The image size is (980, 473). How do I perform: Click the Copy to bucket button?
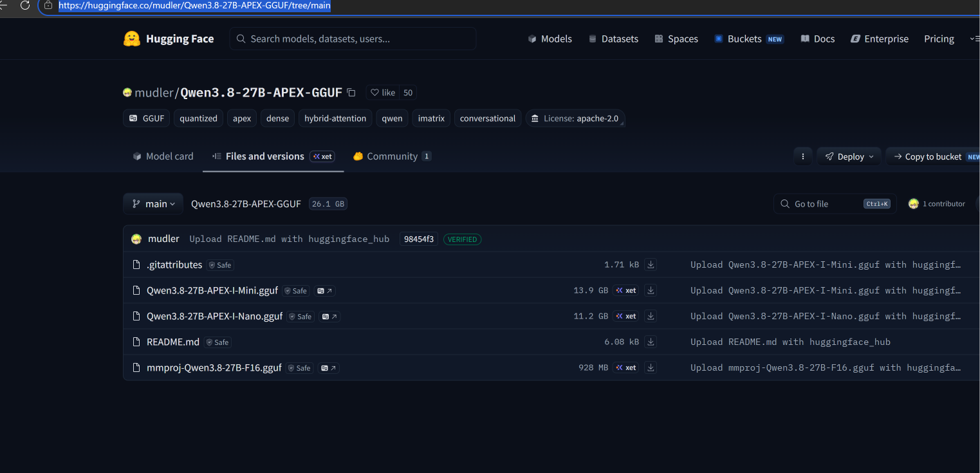[933, 156]
